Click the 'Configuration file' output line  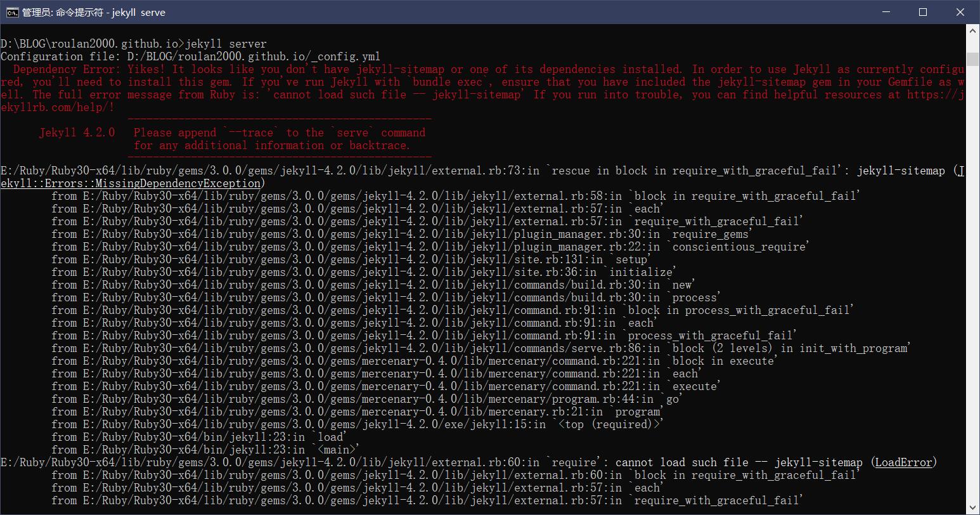(x=191, y=56)
